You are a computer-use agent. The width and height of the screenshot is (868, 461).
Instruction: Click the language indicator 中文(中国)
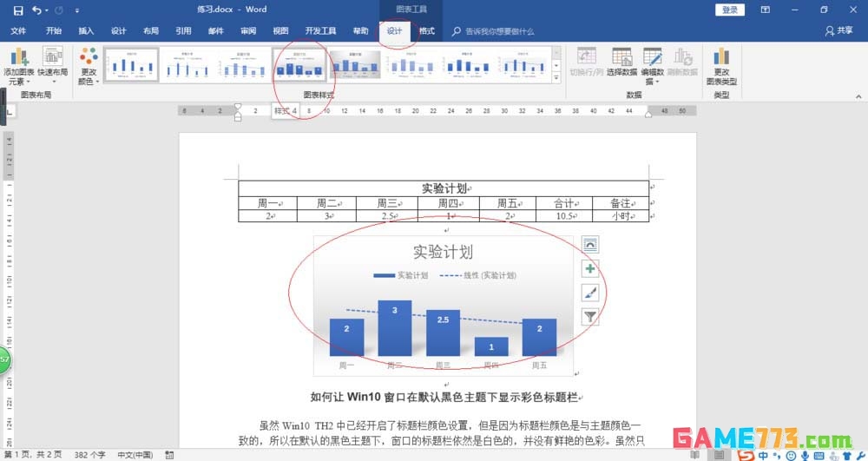click(135, 455)
